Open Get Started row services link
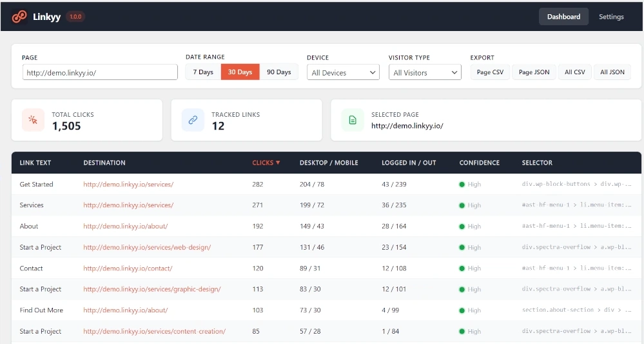The height and width of the screenshot is (344, 644). 128,184
